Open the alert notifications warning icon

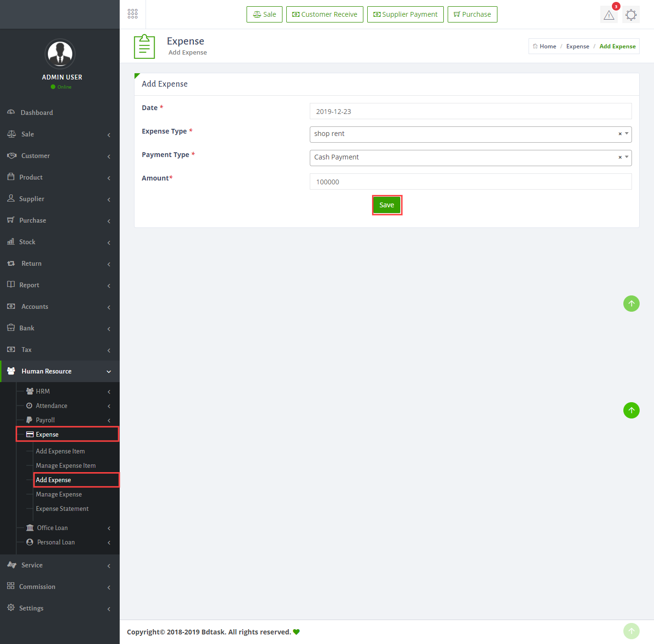(x=609, y=15)
